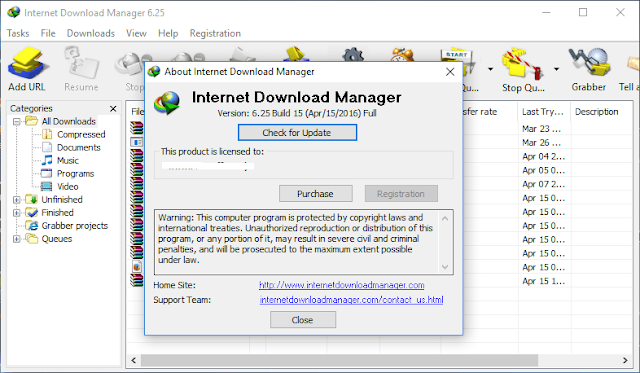Sort by the Description column header
The width and height of the screenshot is (640, 373).
pyautogui.click(x=596, y=112)
